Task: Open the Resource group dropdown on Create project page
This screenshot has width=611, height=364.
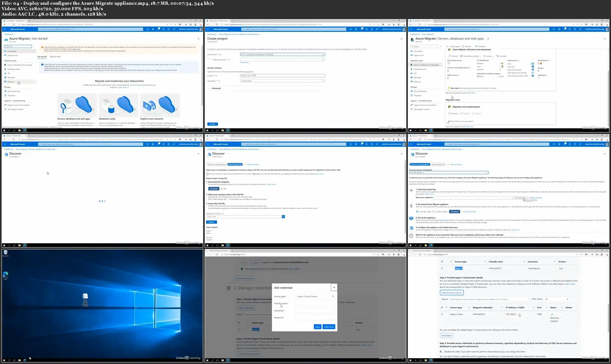Action: pyautogui.click(x=282, y=60)
